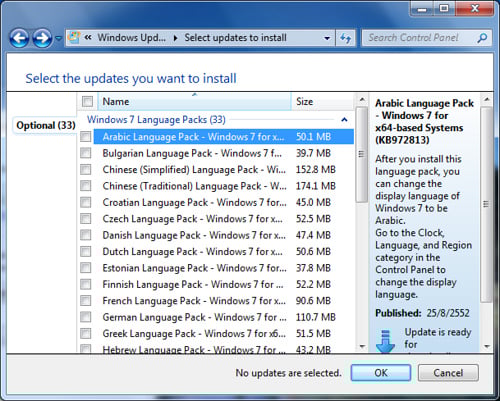Check the Greek Language Pack checkbox

[85, 333]
